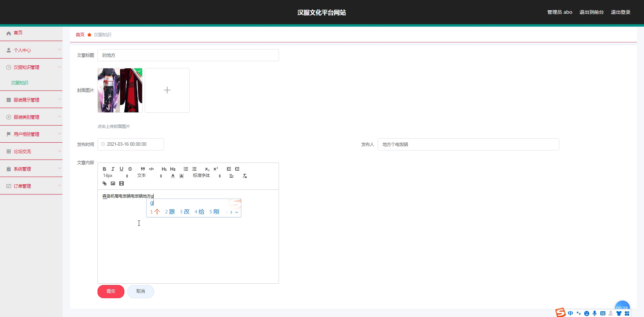Open the text color picker
This screenshot has width=644, height=317.
tap(173, 176)
